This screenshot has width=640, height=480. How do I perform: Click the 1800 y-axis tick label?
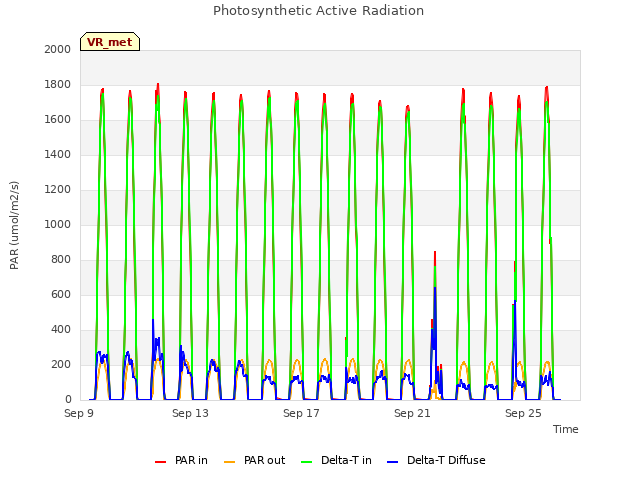click(58, 85)
